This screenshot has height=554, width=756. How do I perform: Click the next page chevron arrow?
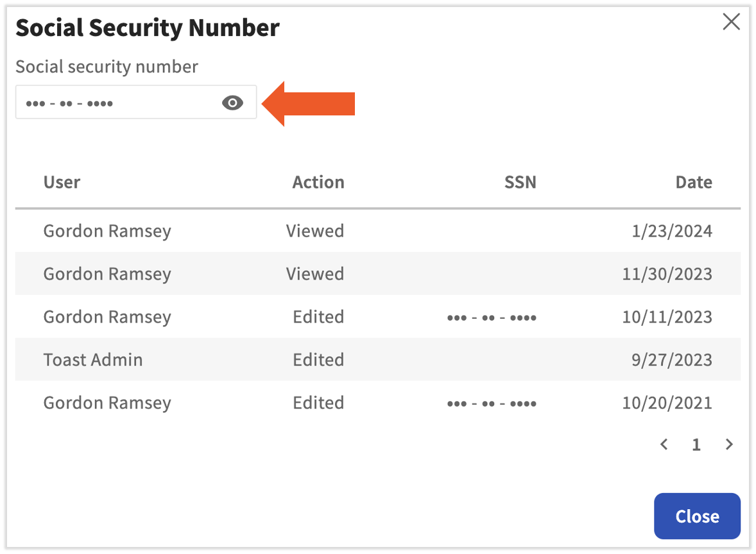729,444
